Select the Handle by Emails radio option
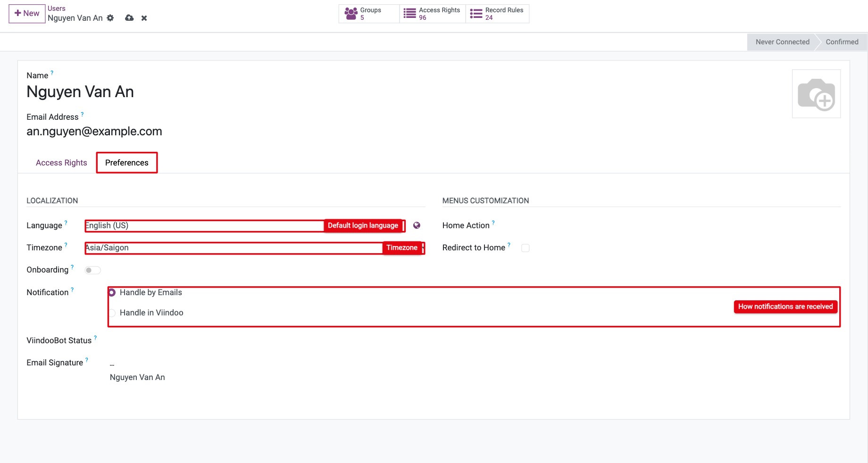This screenshot has width=868, height=463. (x=112, y=293)
